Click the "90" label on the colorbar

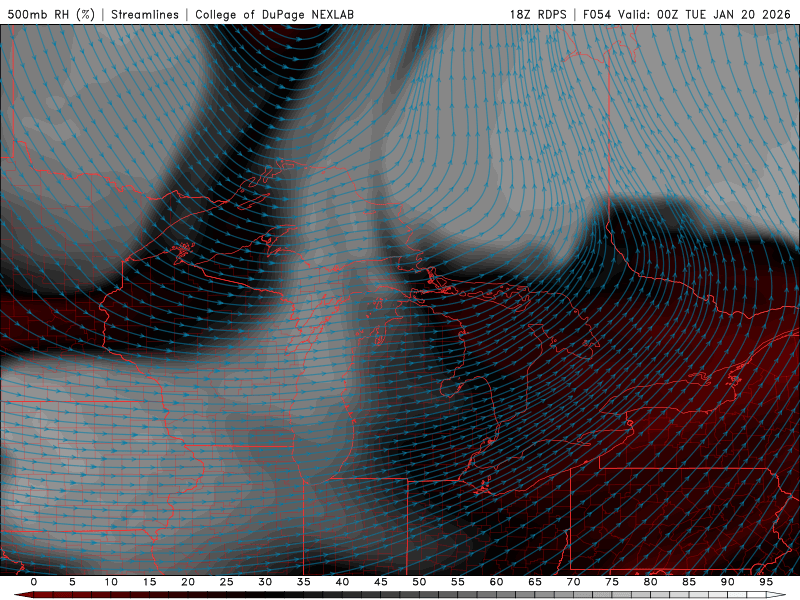727,582
